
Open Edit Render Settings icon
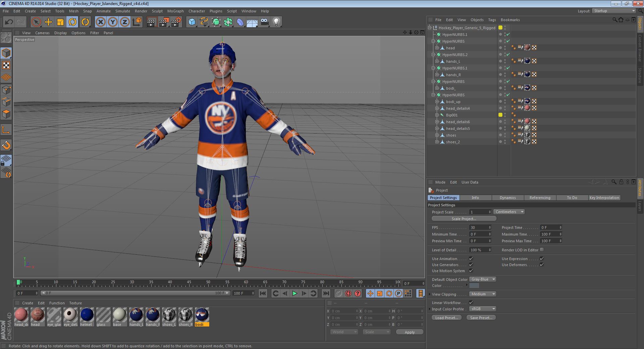pyautogui.click(x=176, y=22)
